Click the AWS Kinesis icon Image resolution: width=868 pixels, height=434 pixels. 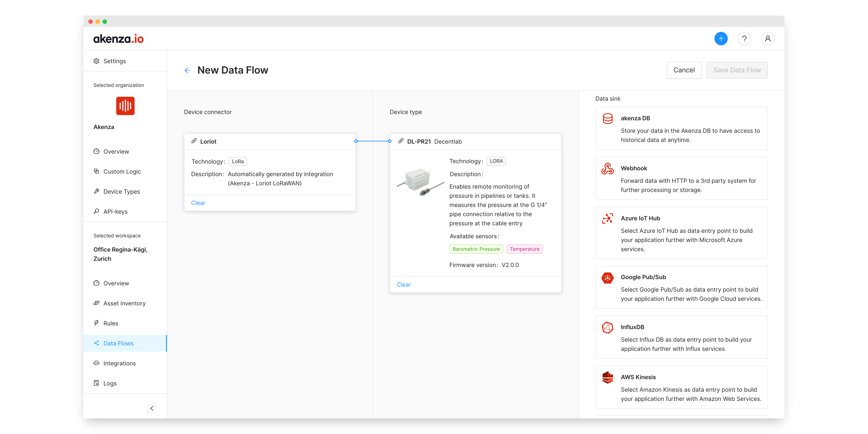click(608, 378)
